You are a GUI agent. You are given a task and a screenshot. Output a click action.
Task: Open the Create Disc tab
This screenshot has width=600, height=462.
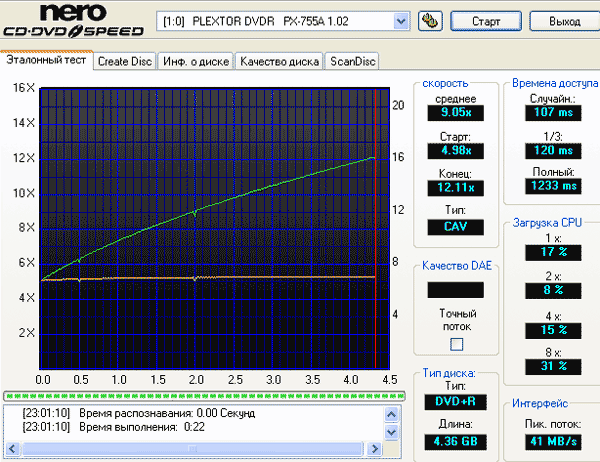tap(125, 61)
